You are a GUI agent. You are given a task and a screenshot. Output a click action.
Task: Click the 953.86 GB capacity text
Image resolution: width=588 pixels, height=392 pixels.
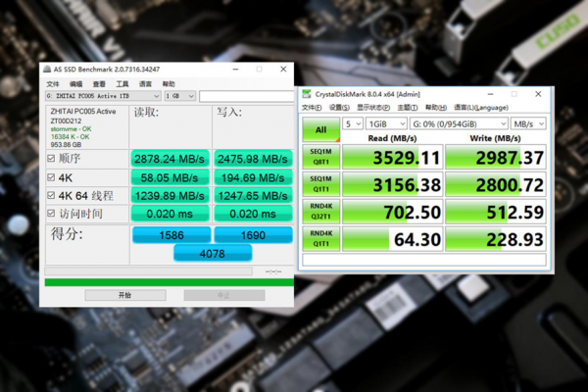pos(66,145)
